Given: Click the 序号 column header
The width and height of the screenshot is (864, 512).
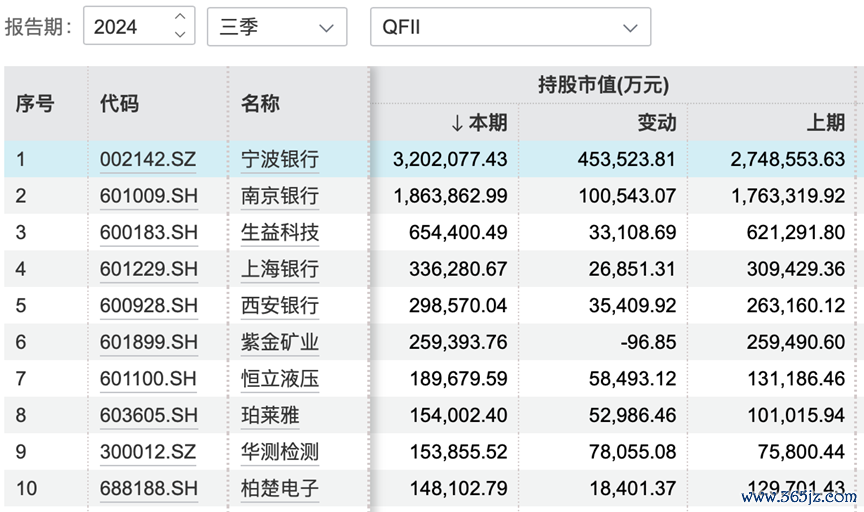Looking at the screenshot, I should tap(35, 104).
